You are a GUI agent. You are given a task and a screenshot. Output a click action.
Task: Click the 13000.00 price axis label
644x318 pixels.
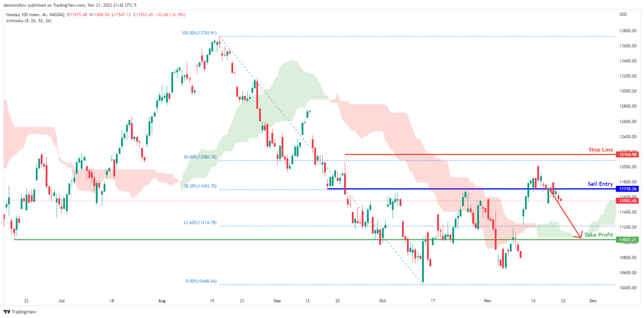(x=628, y=91)
